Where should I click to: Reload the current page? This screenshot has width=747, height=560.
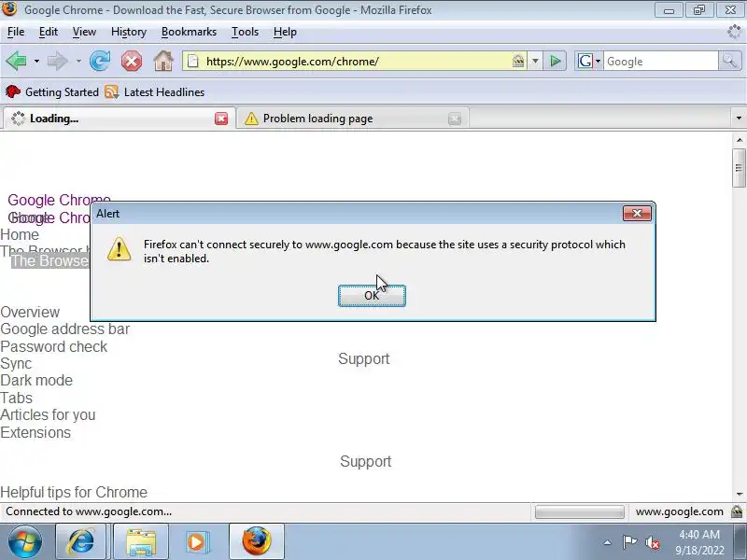(x=100, y=61)
